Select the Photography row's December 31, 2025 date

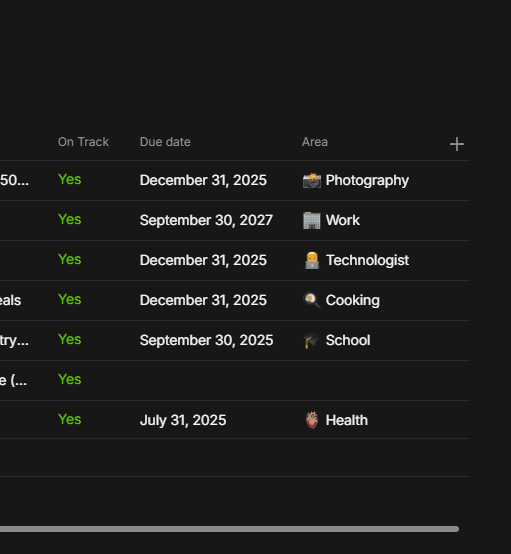coord(203,181)
